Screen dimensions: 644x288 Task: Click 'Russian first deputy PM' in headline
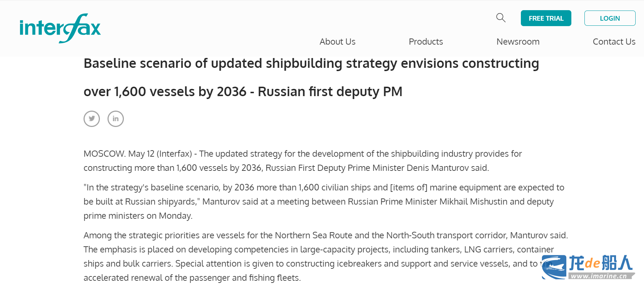(330, 92)
